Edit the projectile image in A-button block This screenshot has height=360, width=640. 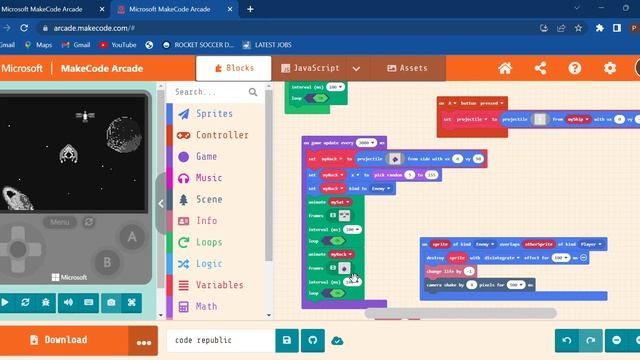coord(540,119)
